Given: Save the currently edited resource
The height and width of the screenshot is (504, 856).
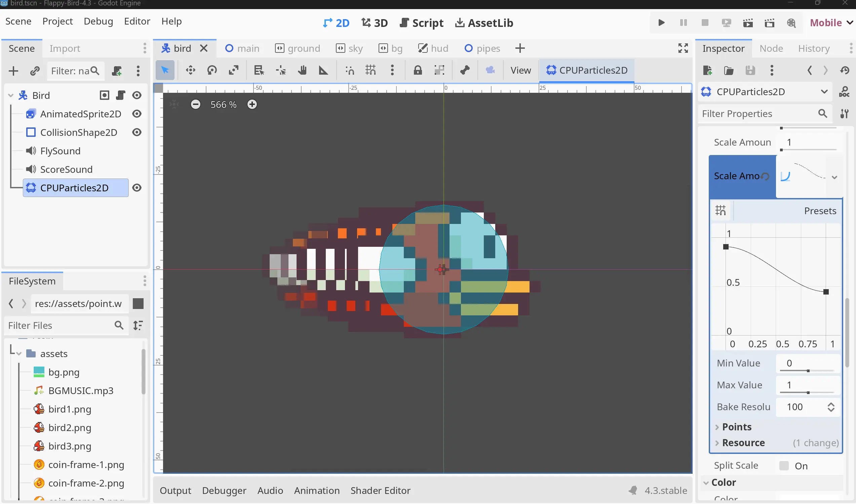Looking at the screenshot, I should pyautogui.click(x=750, y=70).
